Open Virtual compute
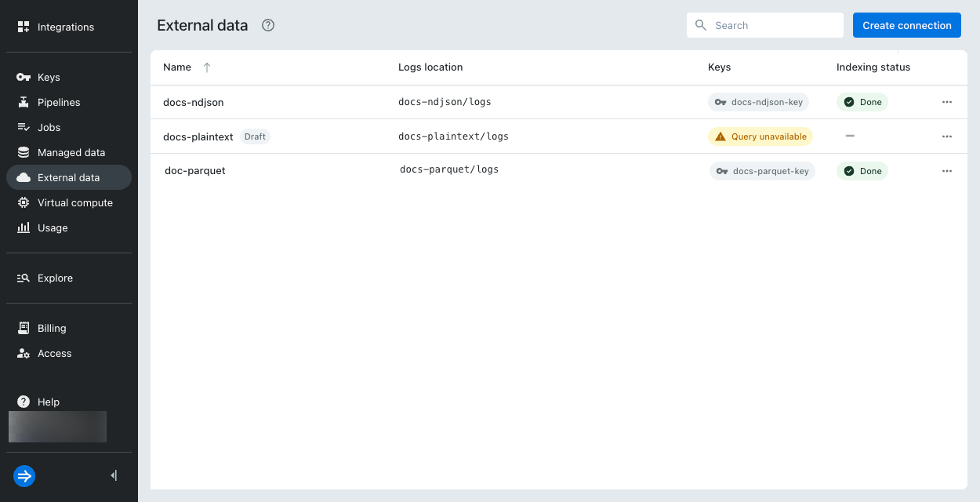 pyautogui.click(x=69, y=202)
